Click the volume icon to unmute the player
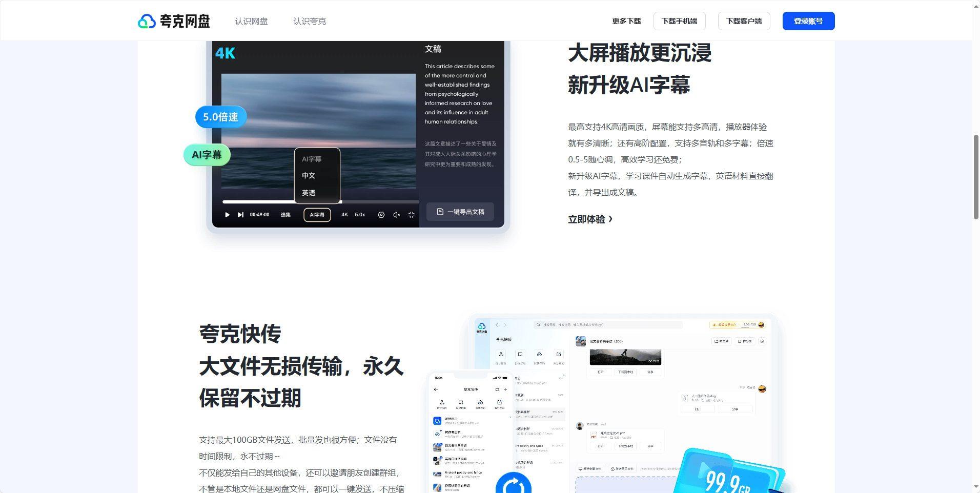The image size is (980, 493). (396, 215)
